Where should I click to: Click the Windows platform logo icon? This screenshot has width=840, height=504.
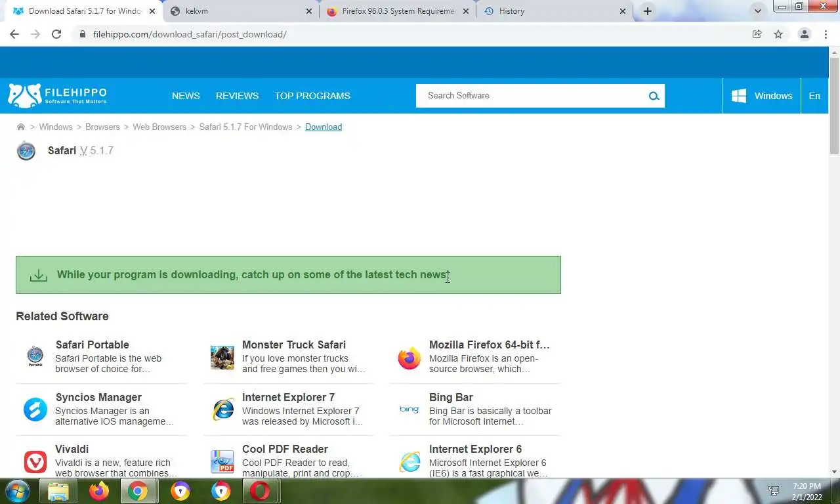click(739, 96)
